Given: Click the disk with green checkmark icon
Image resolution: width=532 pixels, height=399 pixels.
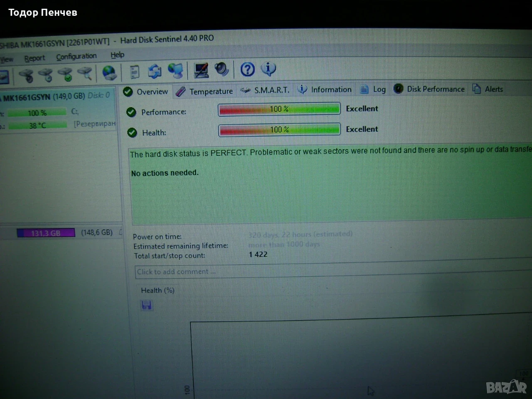Looking at the screenshot, I should (65, 74).
